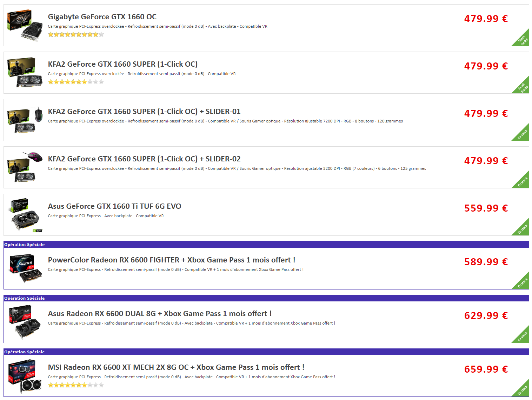Open Asus GeForce GTX 1660 Ti TUF title
Screen dimensions: 532x400
[x=114, y=206]
